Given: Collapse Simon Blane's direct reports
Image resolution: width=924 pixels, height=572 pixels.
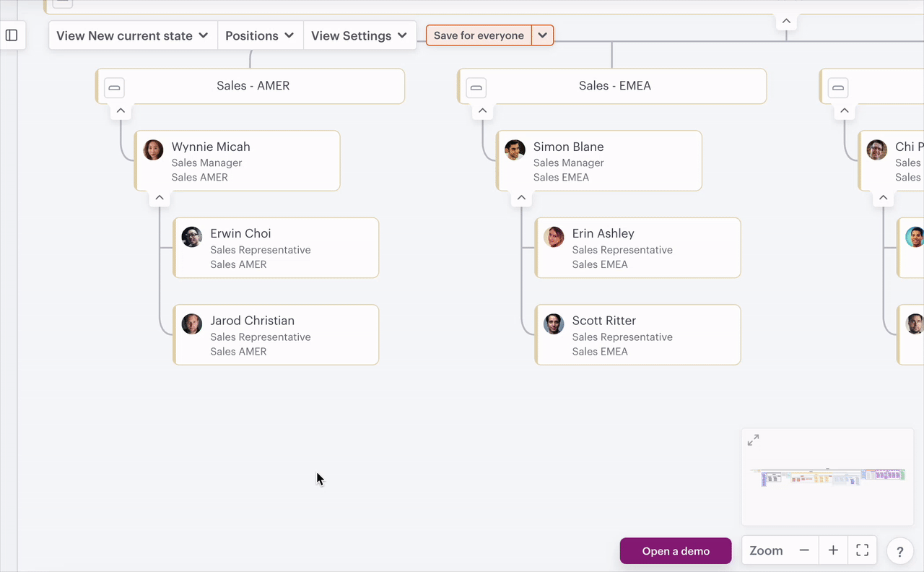Looking at the screenshot, I should tap(520, 197).
